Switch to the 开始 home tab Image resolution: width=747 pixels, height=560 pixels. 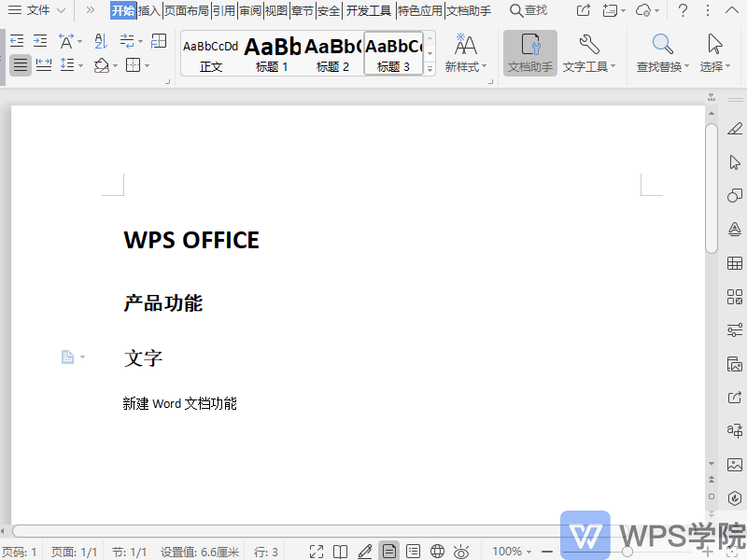point(123,10)
